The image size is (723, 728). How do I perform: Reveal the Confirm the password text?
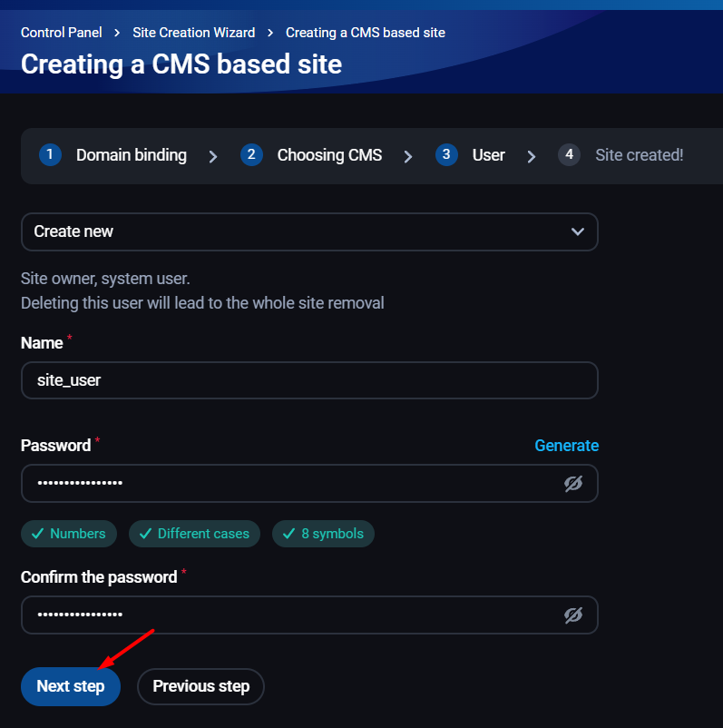coord(572,615)
